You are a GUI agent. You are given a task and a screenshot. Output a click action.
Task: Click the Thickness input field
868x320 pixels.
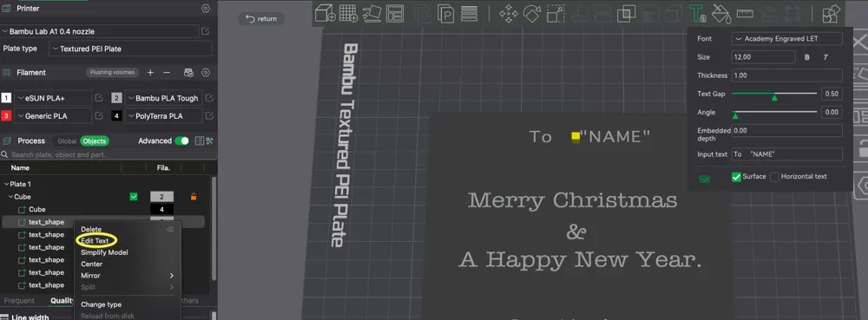click(x=787, y=75)
